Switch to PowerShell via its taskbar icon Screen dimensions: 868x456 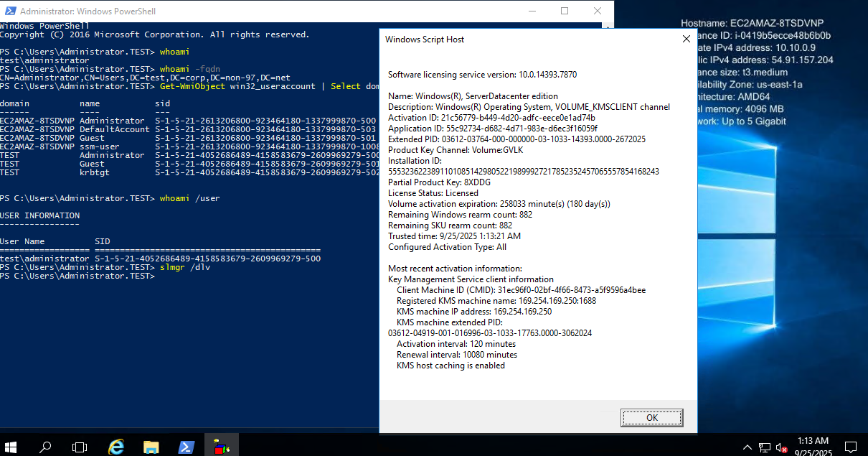185,446
